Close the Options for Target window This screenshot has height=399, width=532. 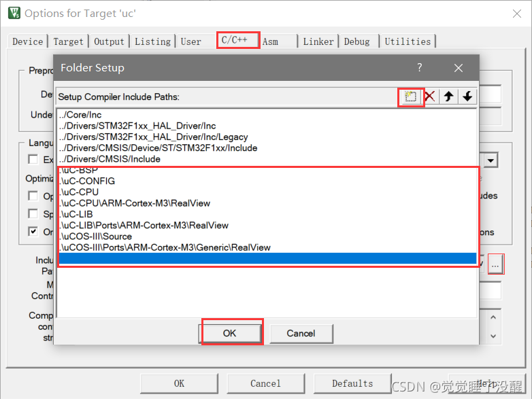(x=517, y=14)
